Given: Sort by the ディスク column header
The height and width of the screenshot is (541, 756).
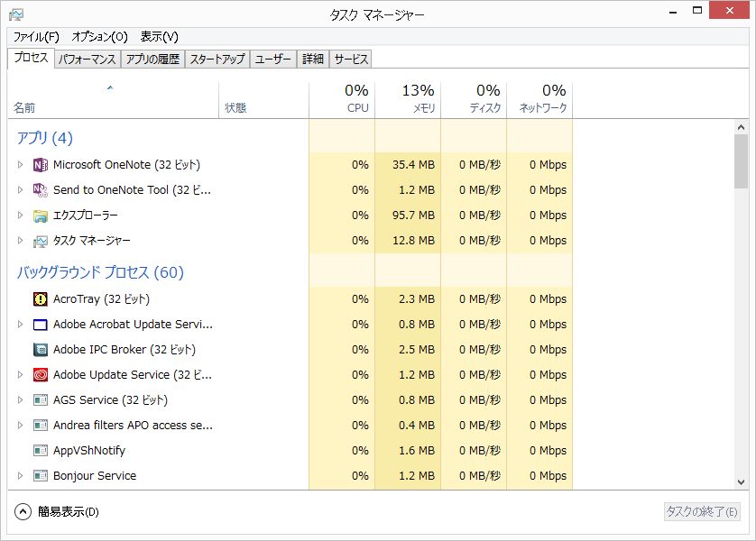Looking at the screenshot, I should tap(474, 100).
